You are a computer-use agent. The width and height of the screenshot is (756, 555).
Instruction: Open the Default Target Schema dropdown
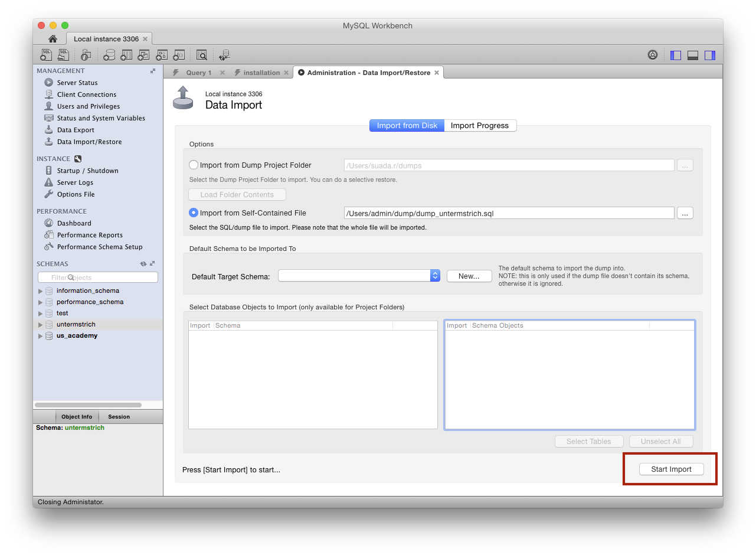tap(435, 276)
